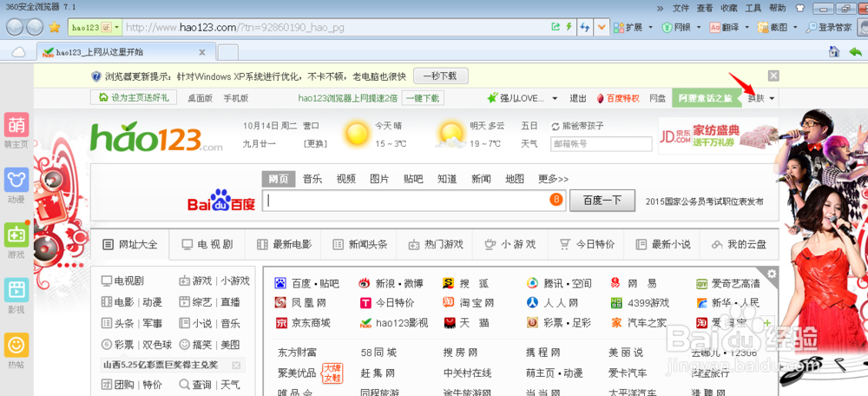
Task: Click the 一秒下载 button
Action: point(441,76)
